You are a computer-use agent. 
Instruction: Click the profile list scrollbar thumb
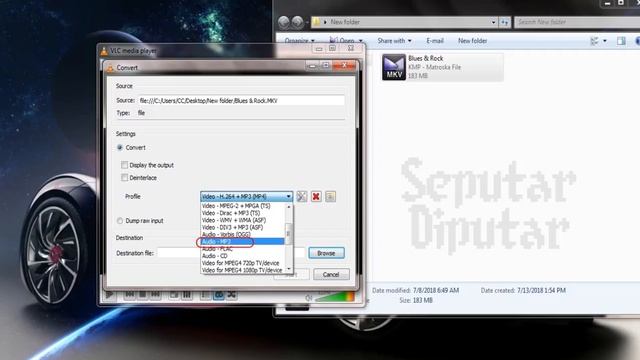tap(289, 234)
